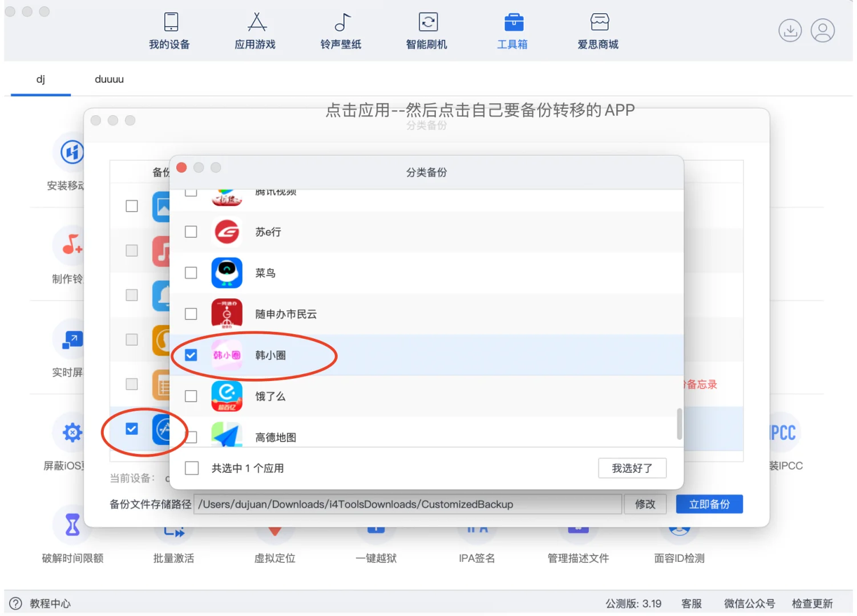Switch to 我的设备 section
The height and width of the screenshot is (616, 857).
pyautogui.click(x=169, y=31)
